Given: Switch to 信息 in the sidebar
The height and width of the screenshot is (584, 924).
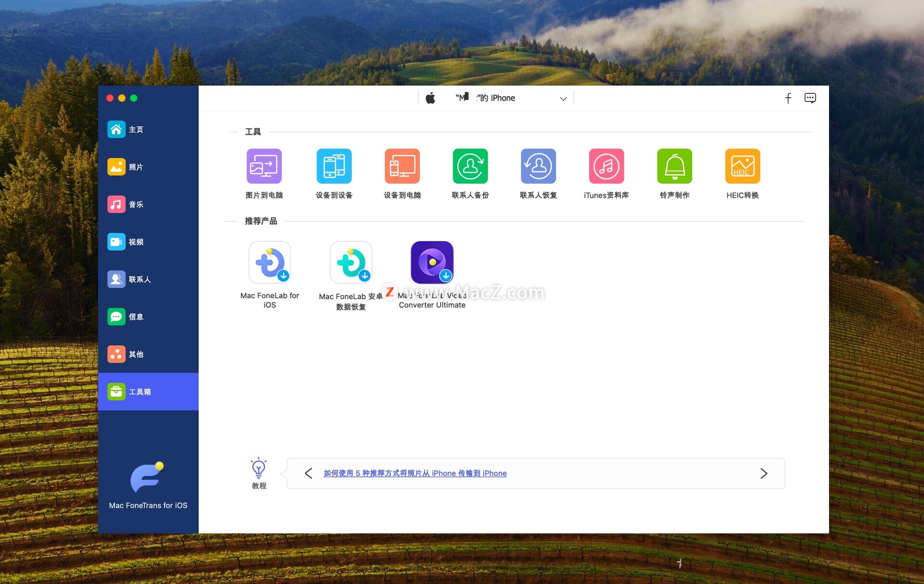Looking at the screenshot, I should (148, 317).
